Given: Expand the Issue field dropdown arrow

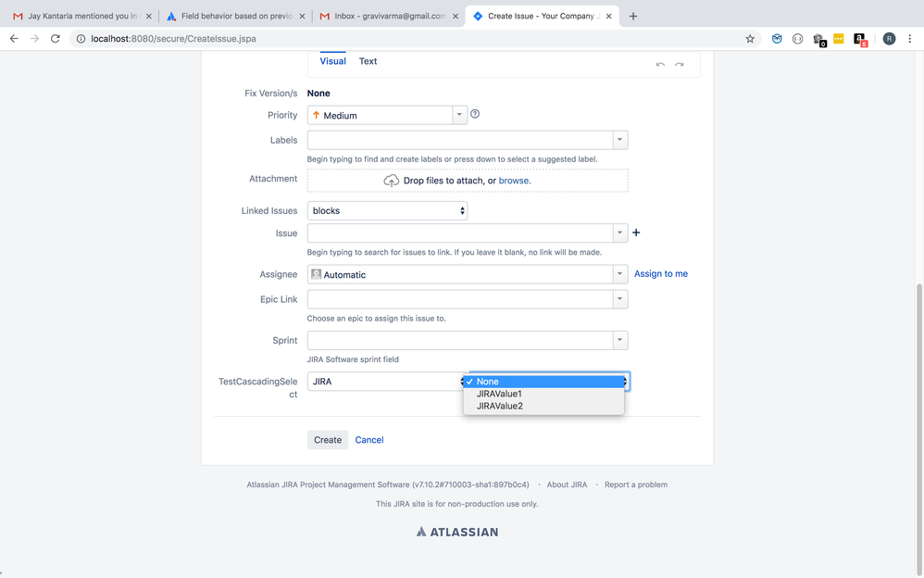Looking at the screenshot, I should click(x=620, y=233).
